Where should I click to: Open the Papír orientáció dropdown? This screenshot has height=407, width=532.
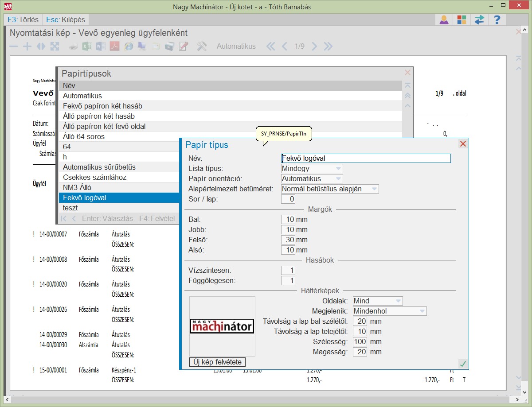click(338, 179)
